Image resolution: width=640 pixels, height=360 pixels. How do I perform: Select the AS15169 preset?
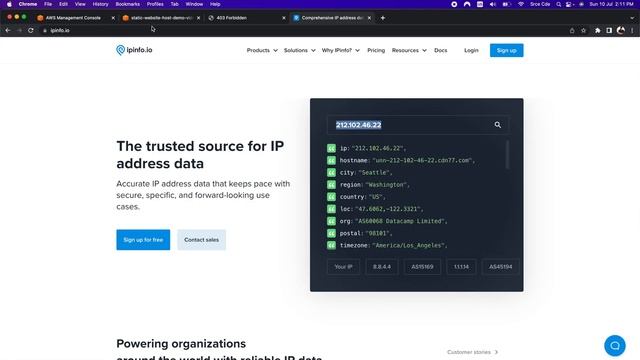click(422, 267)
